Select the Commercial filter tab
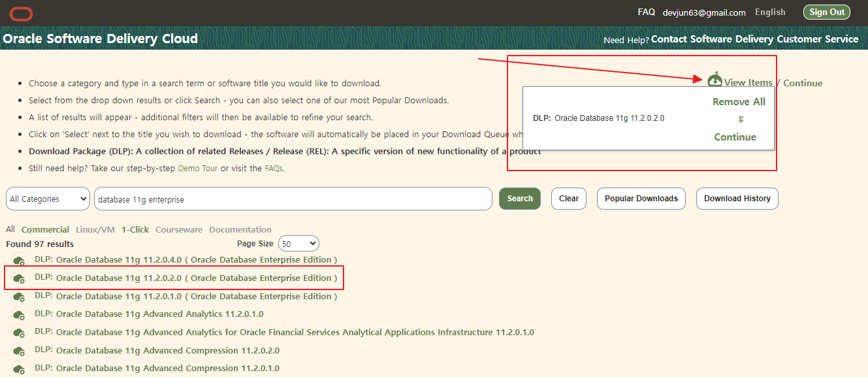The width and height of the screenshot is (868, 377). pos(45,229)
